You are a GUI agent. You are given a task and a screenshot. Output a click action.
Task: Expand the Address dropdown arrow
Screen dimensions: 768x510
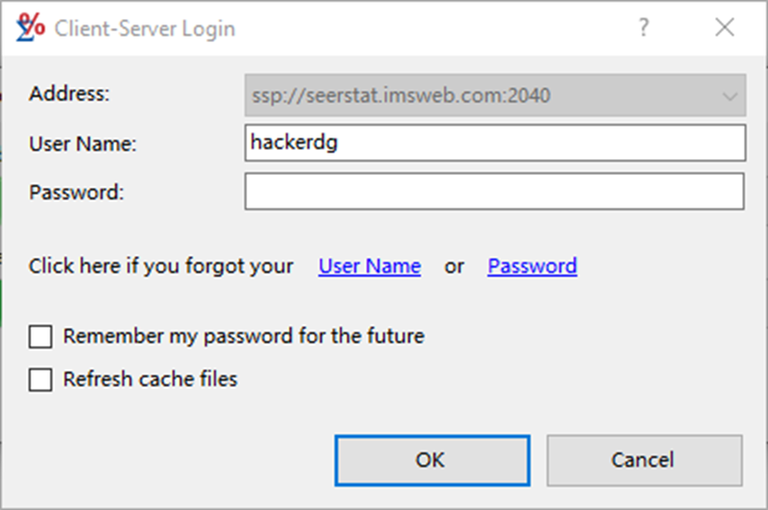[729, 96]
